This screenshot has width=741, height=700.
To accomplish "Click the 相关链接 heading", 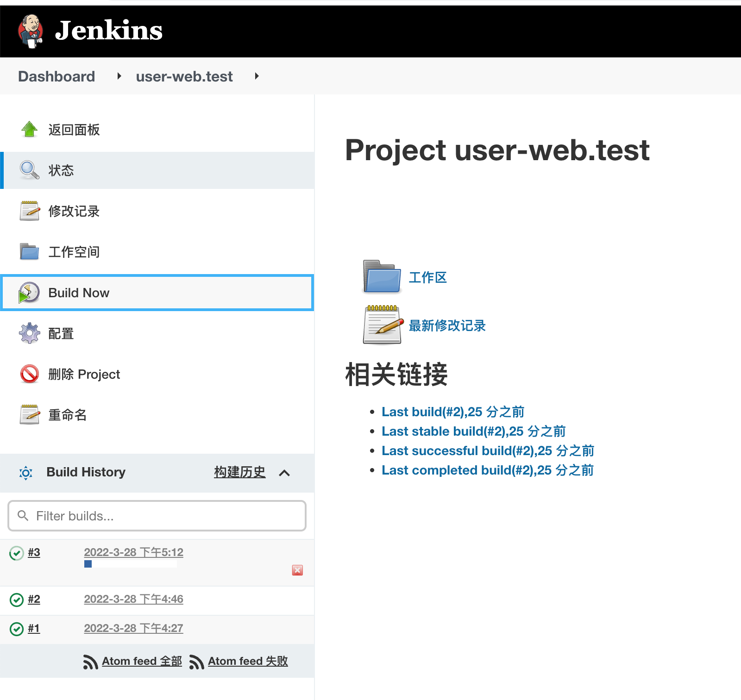I will point(396,374).
